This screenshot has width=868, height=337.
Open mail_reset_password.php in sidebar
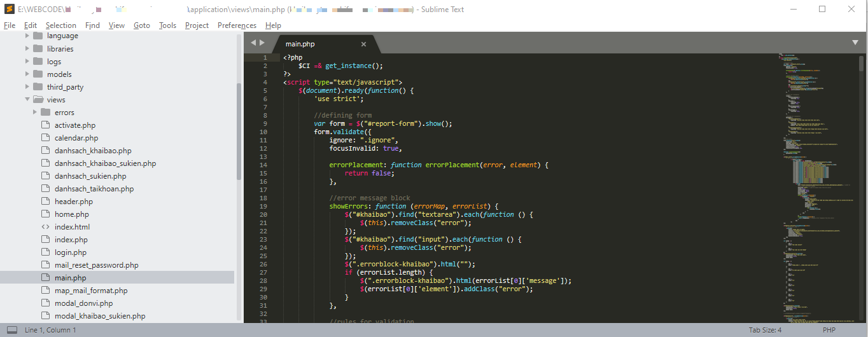(x=96, y=265)
